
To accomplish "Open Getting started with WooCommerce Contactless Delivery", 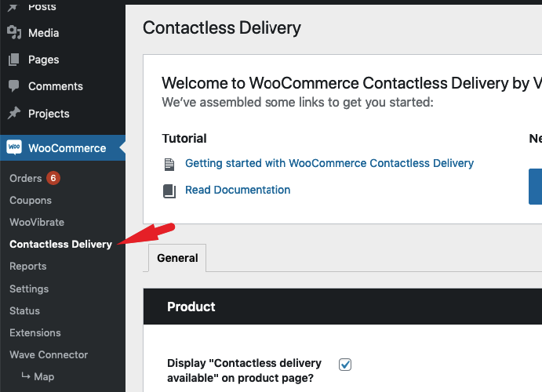I will 329,163.
